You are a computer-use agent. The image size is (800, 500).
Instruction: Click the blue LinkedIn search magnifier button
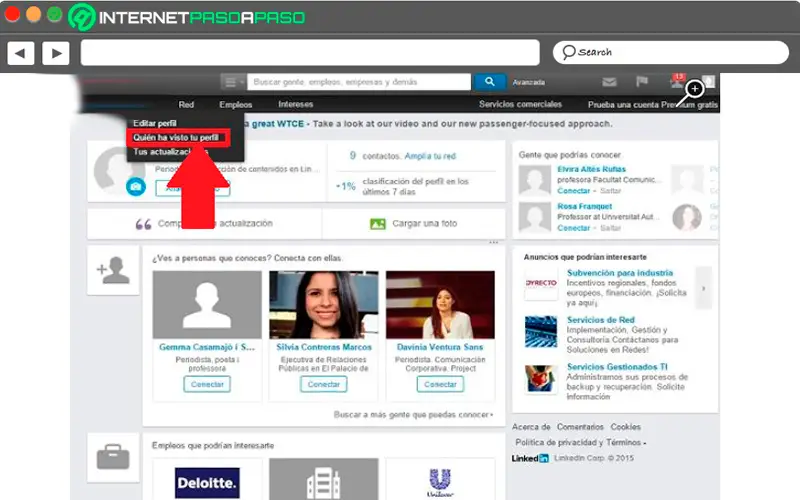(x=489, y=82)
